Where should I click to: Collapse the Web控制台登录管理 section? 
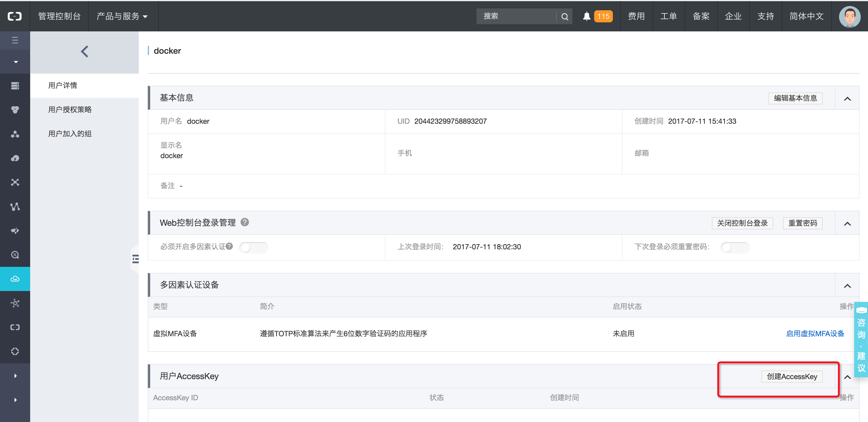[x=847, y=223]
